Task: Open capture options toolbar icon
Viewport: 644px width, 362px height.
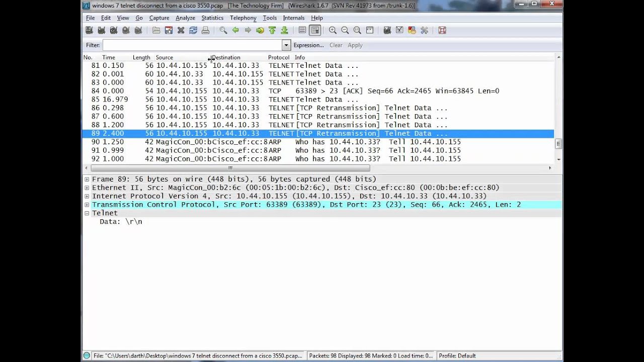Action: [101, 30]
